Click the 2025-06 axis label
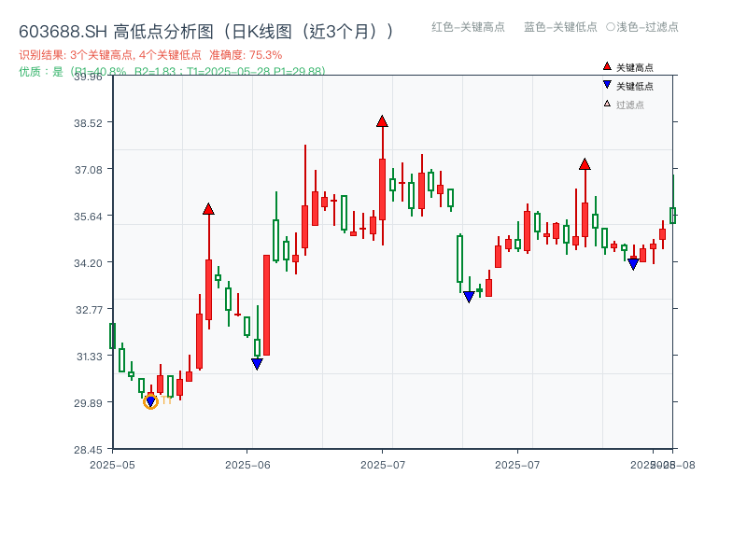The height and width of the screenshot is (560, 747). [x=246, y=462]
